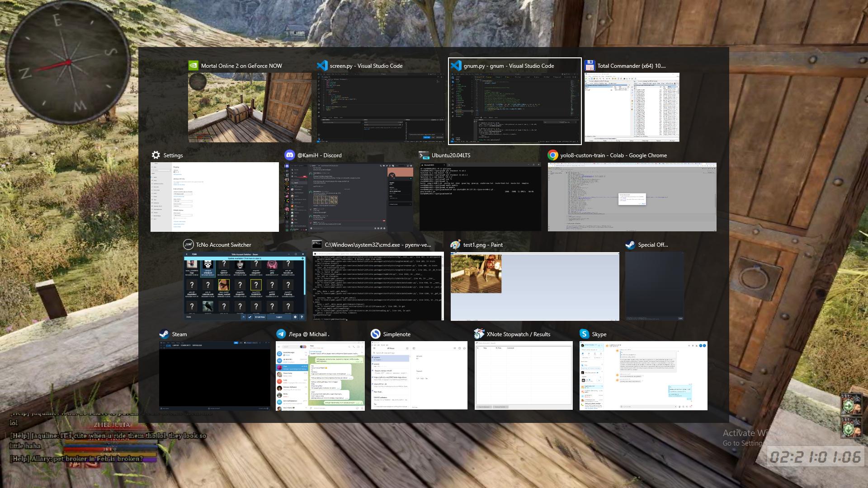Open the Steam Special Offers window thumbnail
This screenshot has height=488, width=868.
click(x=654, y=286)
